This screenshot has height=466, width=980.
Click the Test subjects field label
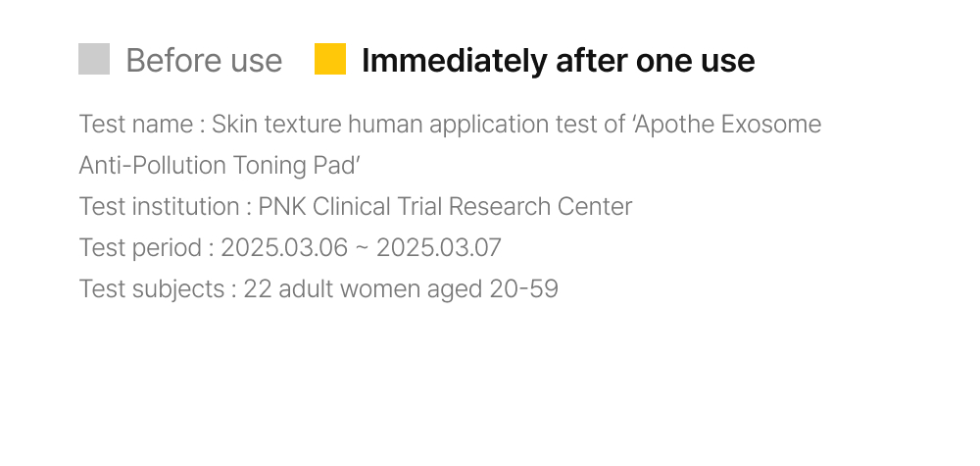[x=152, y=289]
